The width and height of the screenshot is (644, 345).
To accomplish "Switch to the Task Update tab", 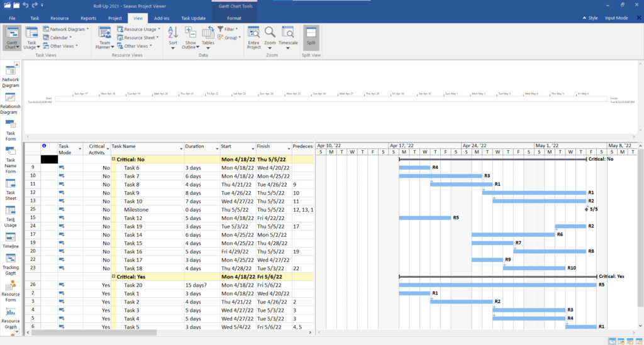I will [194, 18].
